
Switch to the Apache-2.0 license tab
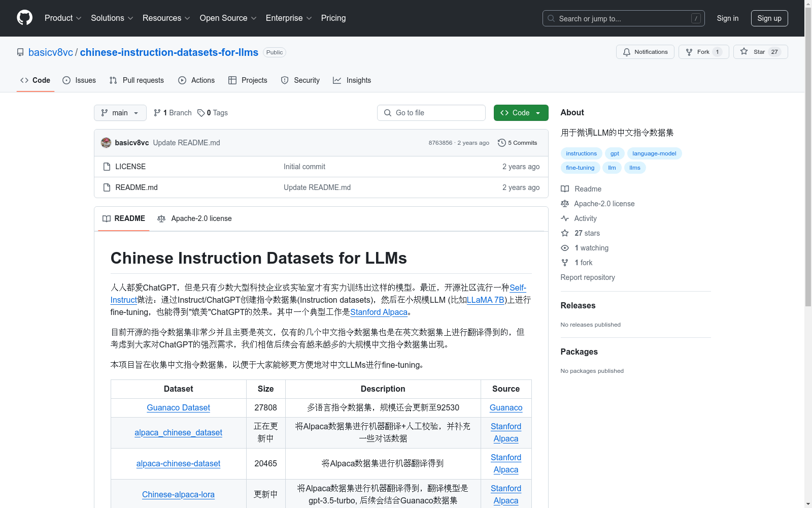[195, 218]
